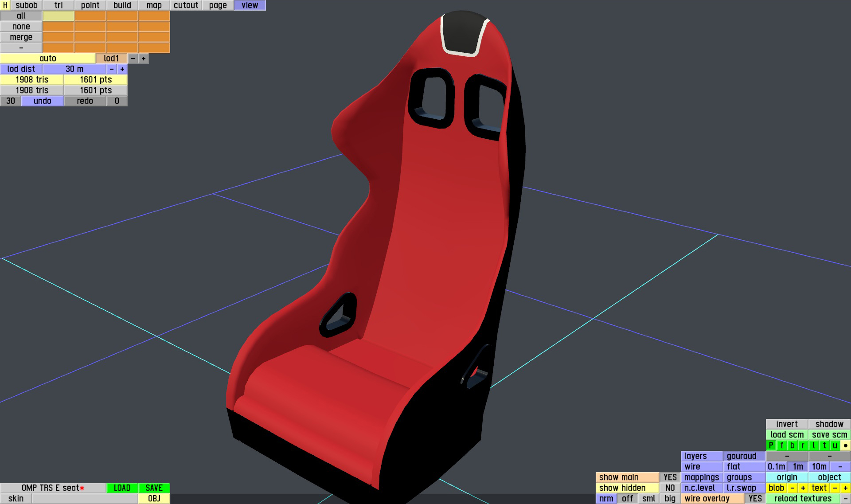851x504 pixels.
Task: Select the f front view button
Action: click(x=781, y=445)
